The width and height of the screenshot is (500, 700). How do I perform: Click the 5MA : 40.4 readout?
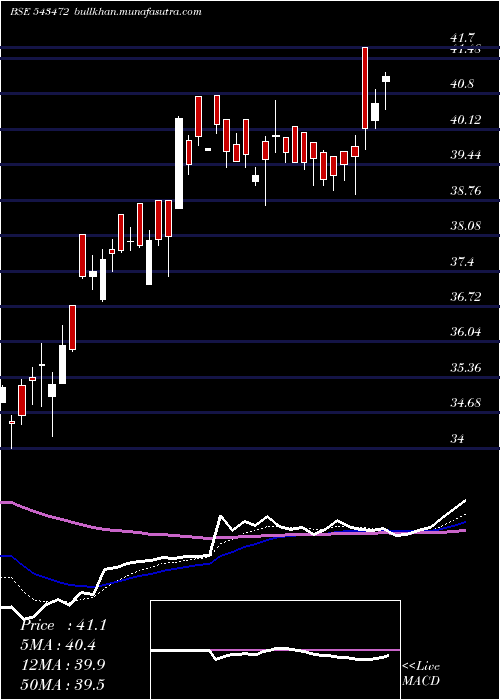[x=58, y=645]
